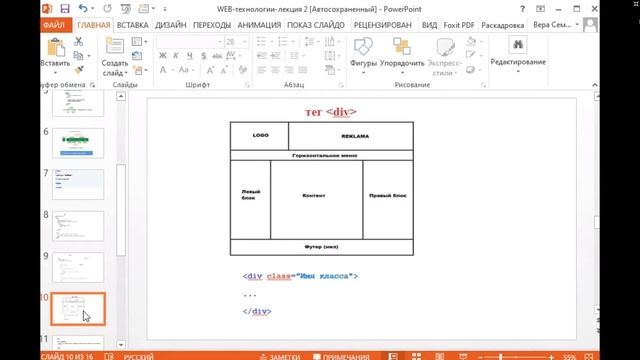
Task: Click the Cut scissors icon
Action: tap(78, 41)
